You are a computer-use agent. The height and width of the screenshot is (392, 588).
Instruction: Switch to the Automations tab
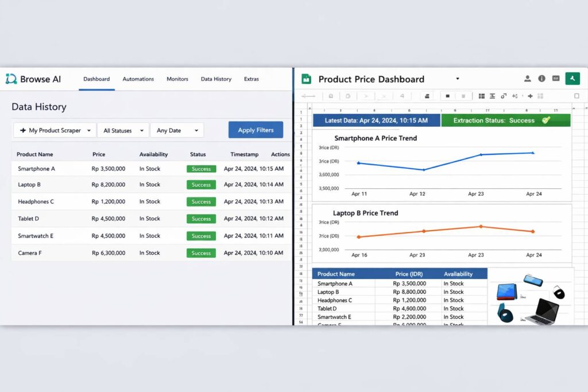pyautogui.click(x=138, y=79)
